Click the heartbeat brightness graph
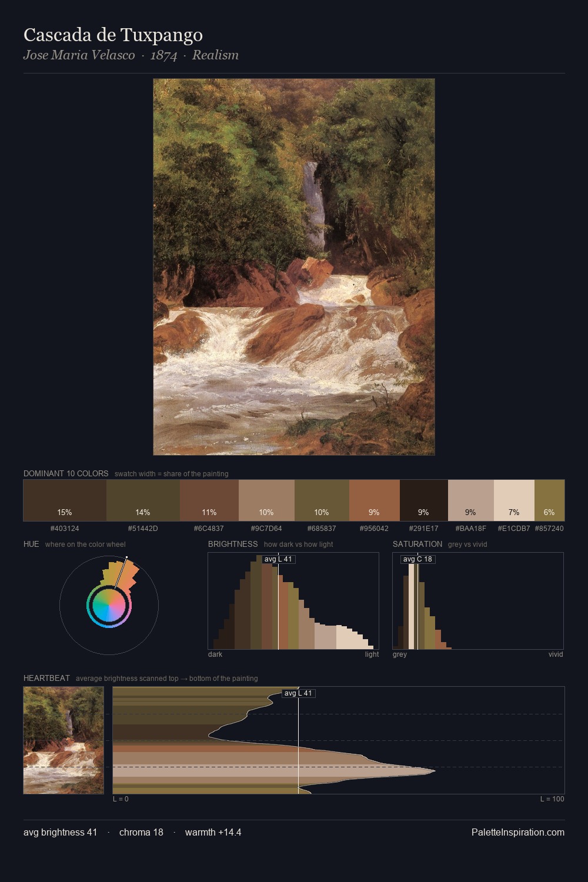The image size is (588, 882). click(339, 740)
